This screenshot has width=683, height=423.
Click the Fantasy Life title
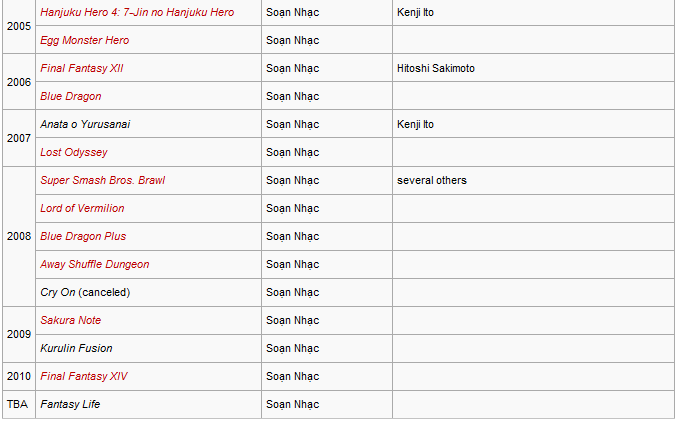[70, 404]
